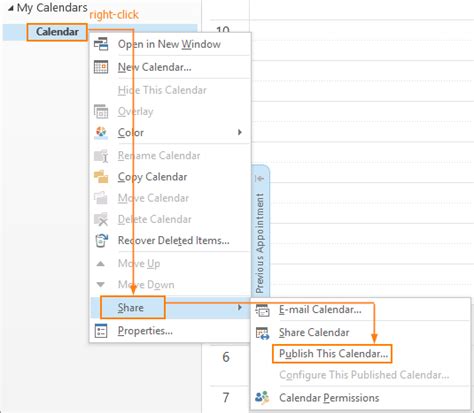Choose Copy Calendar from the menu

click(152, 177)
